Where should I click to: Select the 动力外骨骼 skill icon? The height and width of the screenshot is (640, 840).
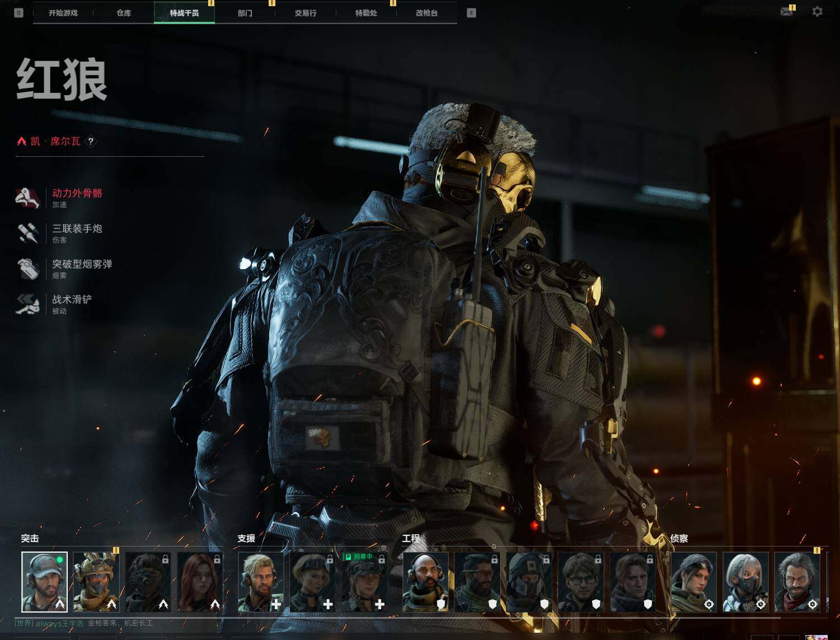pyautogui.click(x=27, y=198)
